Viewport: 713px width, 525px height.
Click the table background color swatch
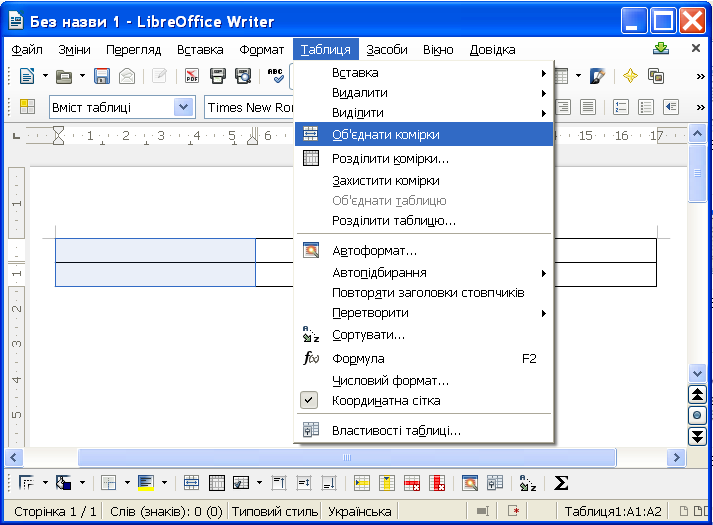pos(144,483)
